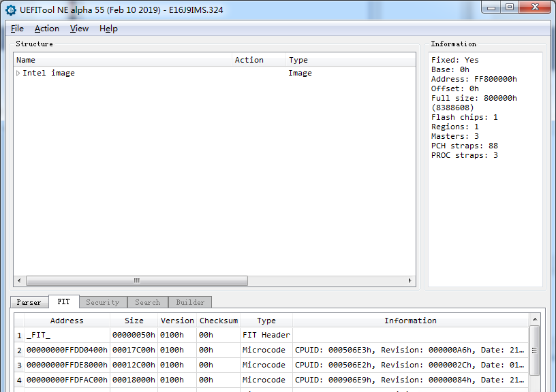
Task: Click the size cell 00012C00h
Action: [134, 365]
